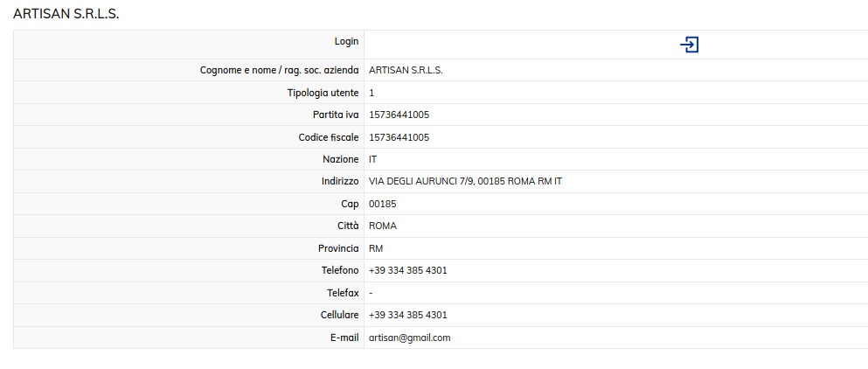This screenshot has width=868, height=369.
Task: Click the E-mail field label
Action: pos(343,338)
